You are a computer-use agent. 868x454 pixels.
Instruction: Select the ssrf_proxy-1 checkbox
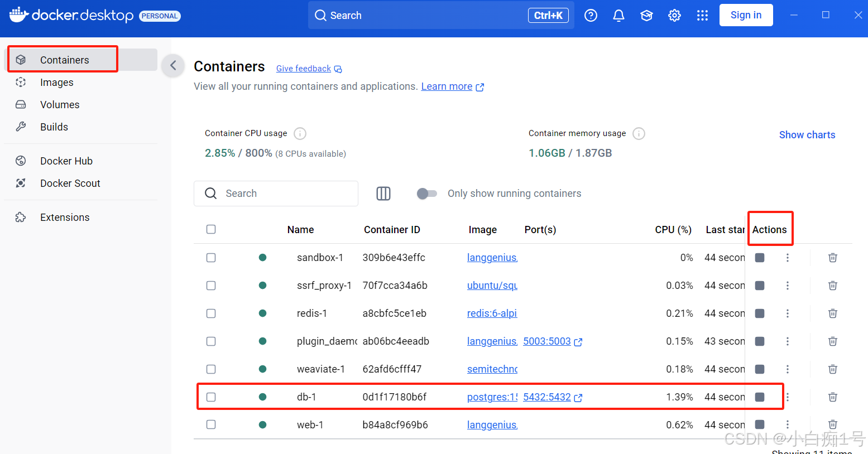click(211, 286)
